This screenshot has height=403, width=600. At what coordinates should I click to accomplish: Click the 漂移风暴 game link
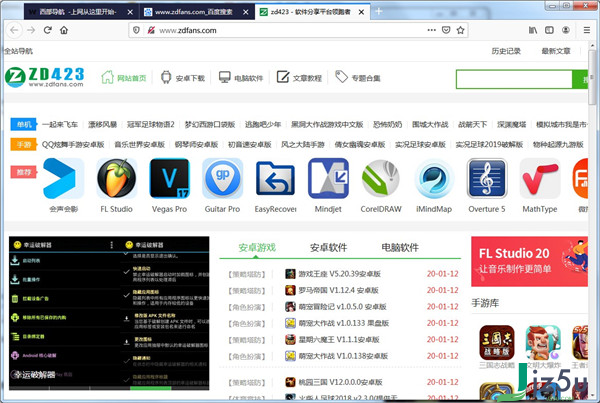(x=103, y=124)
